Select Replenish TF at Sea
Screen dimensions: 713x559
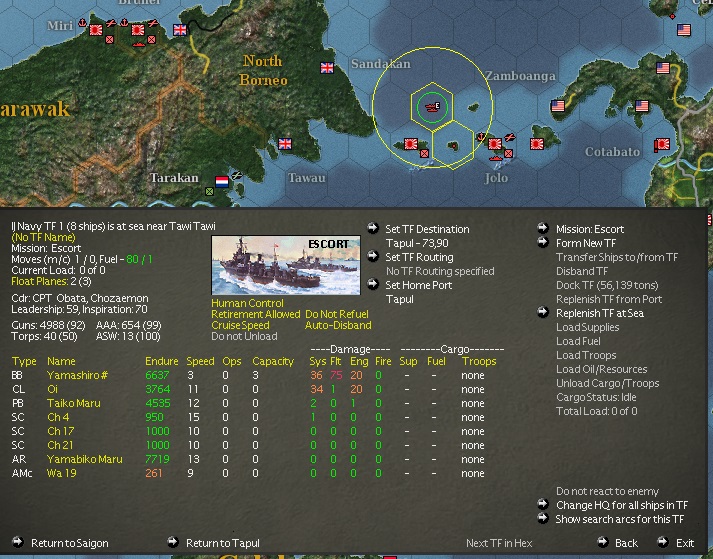[600, 313]
